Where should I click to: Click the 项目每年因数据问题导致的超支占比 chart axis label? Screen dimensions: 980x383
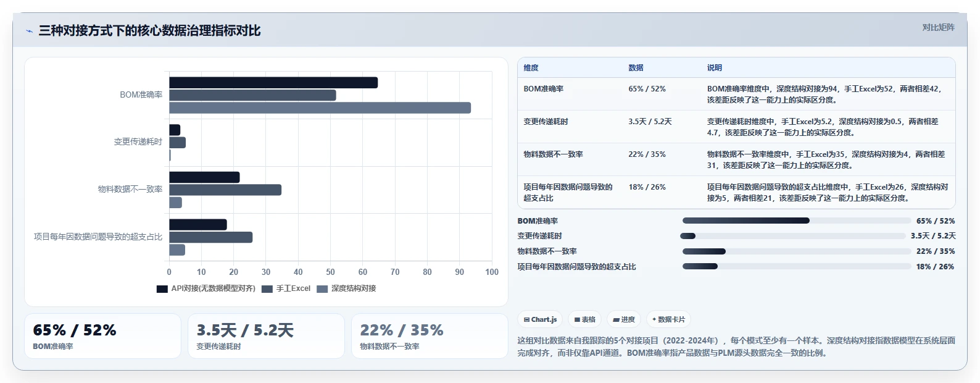point(98,237)
